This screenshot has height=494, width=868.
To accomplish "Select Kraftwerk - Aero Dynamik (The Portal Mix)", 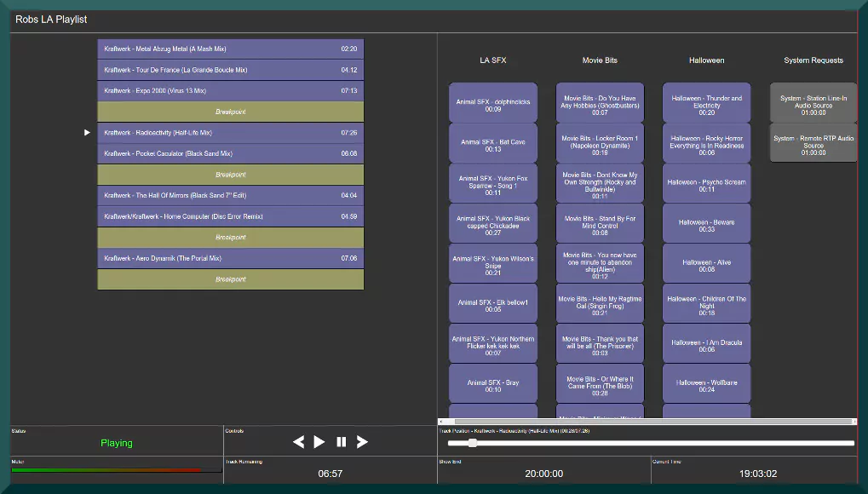I will (x=230, y=259).
